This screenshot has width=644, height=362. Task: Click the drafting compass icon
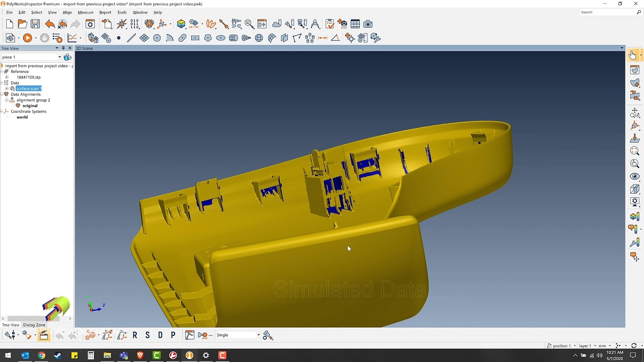click(x=315, y=24)
